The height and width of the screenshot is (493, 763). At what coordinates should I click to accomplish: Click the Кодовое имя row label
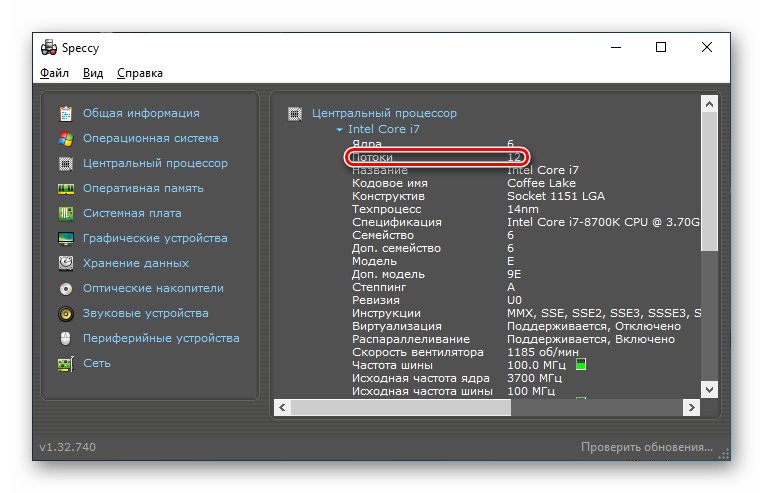pos(390,183)
